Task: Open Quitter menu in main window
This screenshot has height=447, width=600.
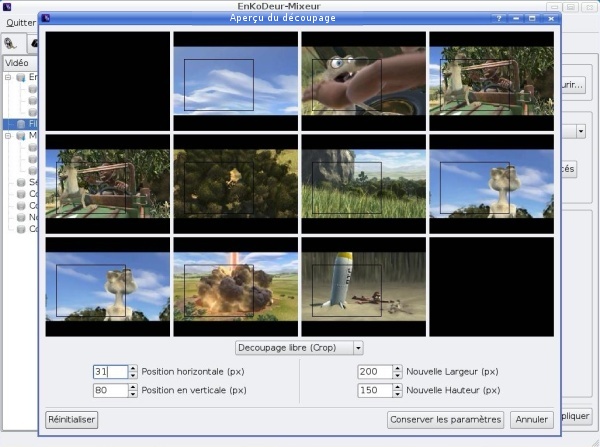Action: click(21, 23)
